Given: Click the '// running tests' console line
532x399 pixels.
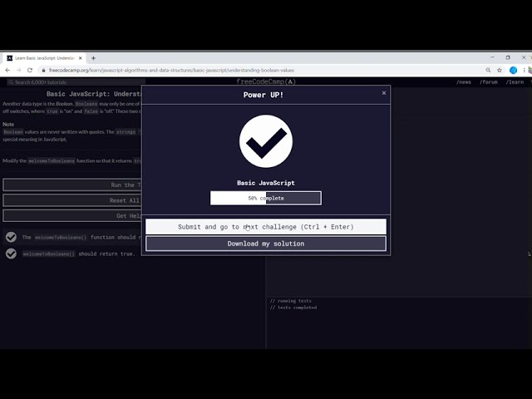Looking at the screenshot, I should (x=291, y=301).
